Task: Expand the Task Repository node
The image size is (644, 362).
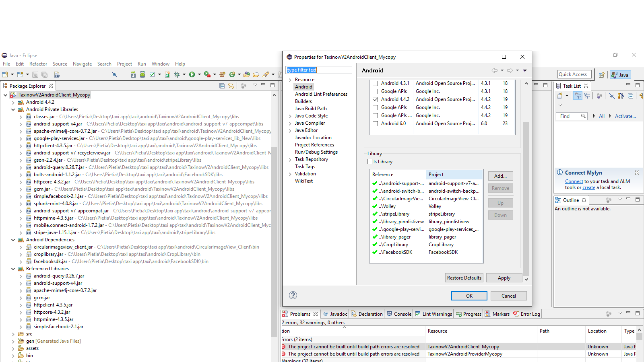Action: click(x=290, y=160)
